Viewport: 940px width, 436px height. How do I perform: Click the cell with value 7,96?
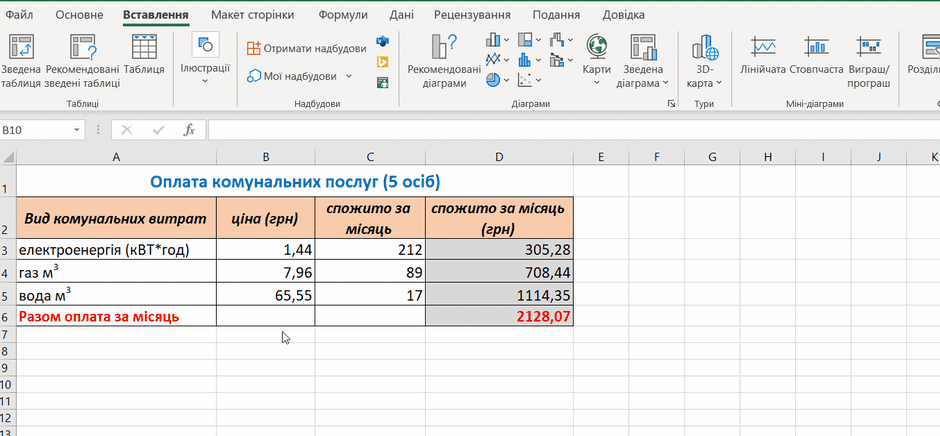point(266,272)
